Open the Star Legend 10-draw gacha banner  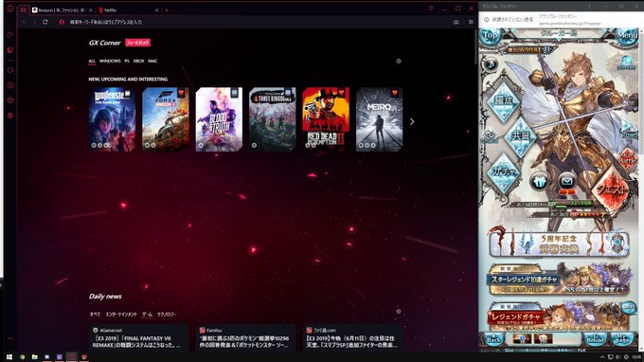(x=559, y=280)
